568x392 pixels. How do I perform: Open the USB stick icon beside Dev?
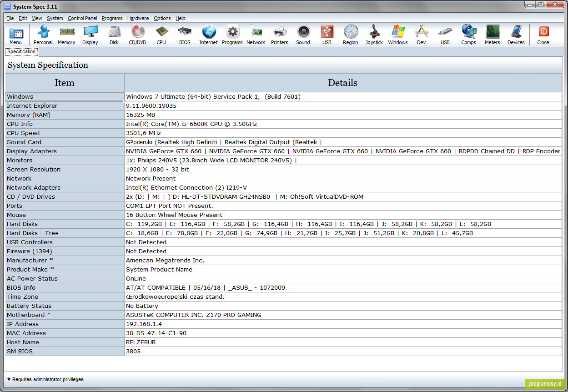(445, 35)
